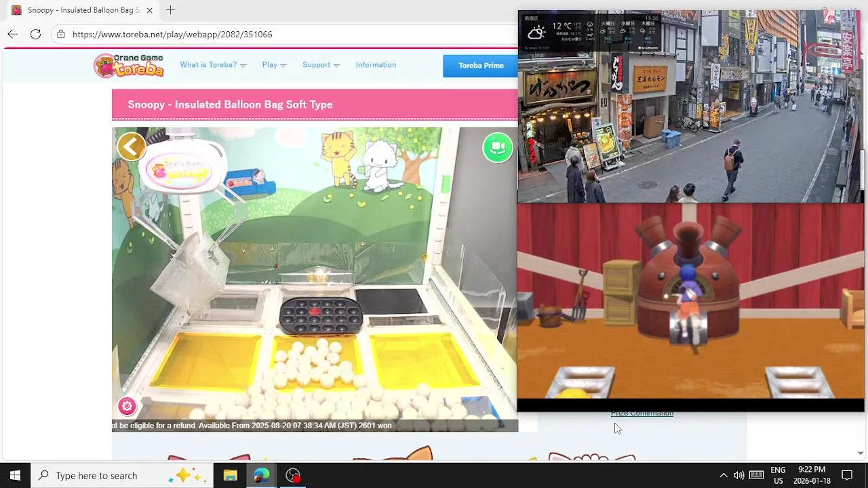Open File Explorer from the taskbar
The image size is (868, 488).
[x=230, y=475]
